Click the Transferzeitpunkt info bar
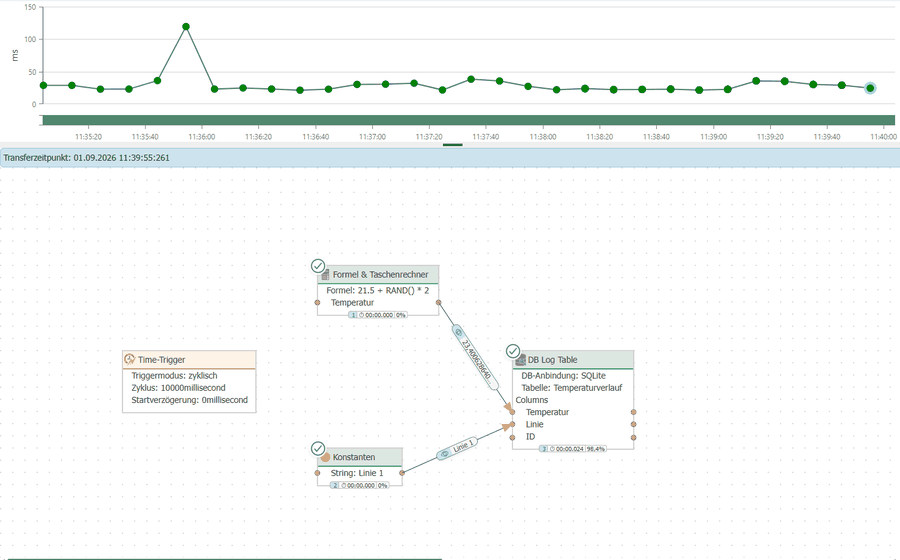This screenshot has height=560, width=900. [x=450, y=158]
